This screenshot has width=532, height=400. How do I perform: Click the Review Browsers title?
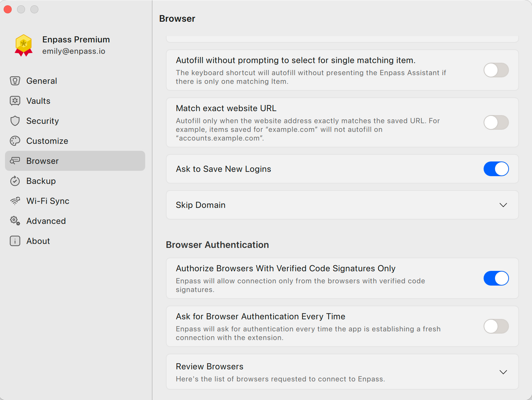click(210, 366)
